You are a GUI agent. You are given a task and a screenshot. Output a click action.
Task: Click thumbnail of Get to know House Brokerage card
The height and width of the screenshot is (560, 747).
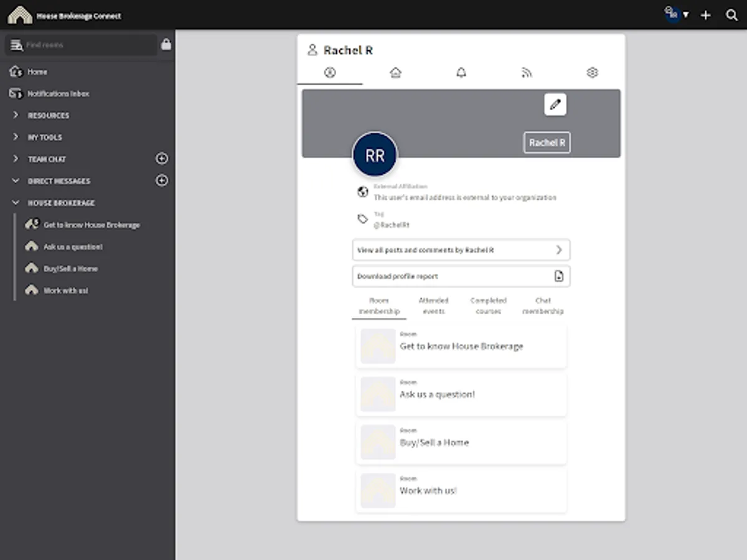point(378,346)
